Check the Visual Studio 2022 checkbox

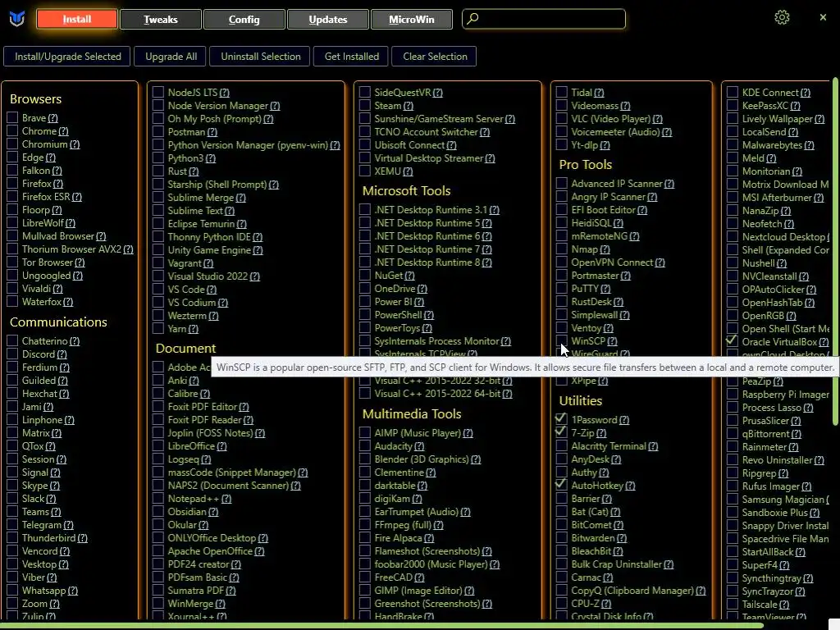click(x=158, y=276)
